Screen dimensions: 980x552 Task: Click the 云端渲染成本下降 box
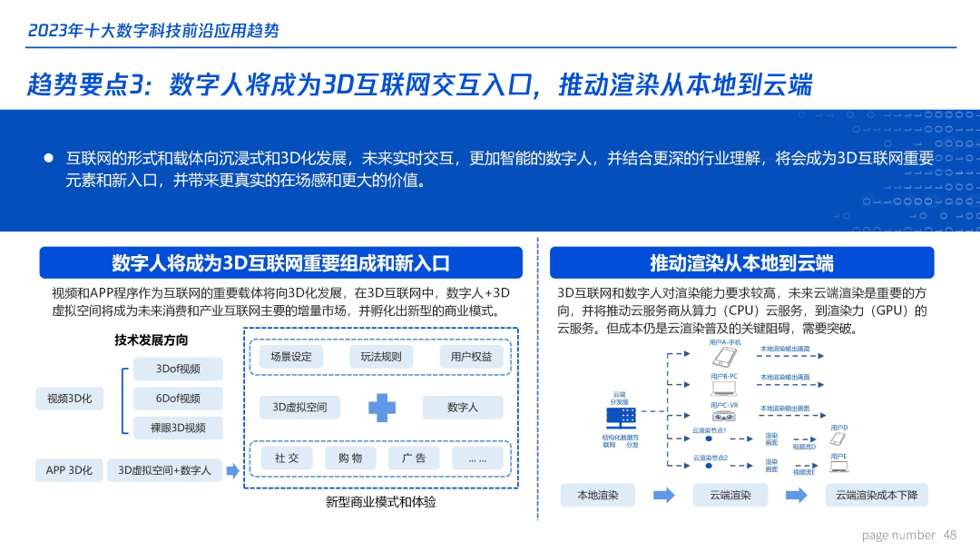pos(877,495)
